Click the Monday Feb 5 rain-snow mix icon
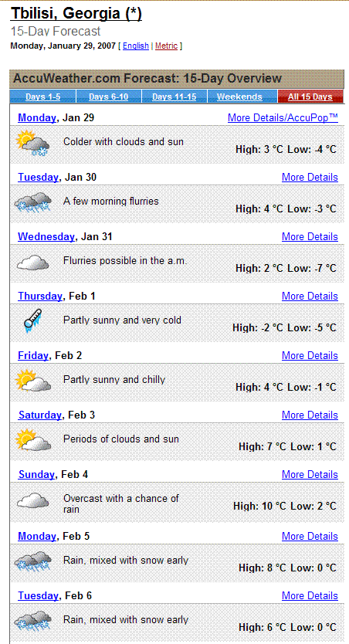This screenshot has height=644, width=349. click(33, 561)
